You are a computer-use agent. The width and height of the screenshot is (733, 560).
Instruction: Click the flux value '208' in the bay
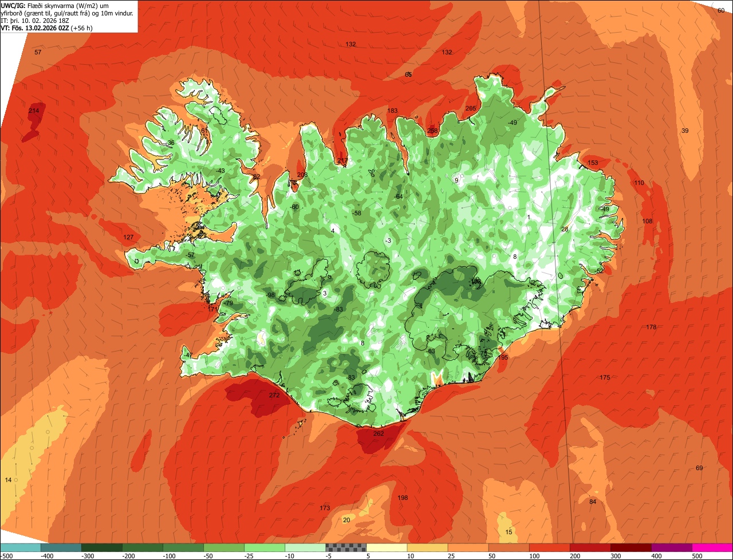pyautogui.click(x=302, y=175)
